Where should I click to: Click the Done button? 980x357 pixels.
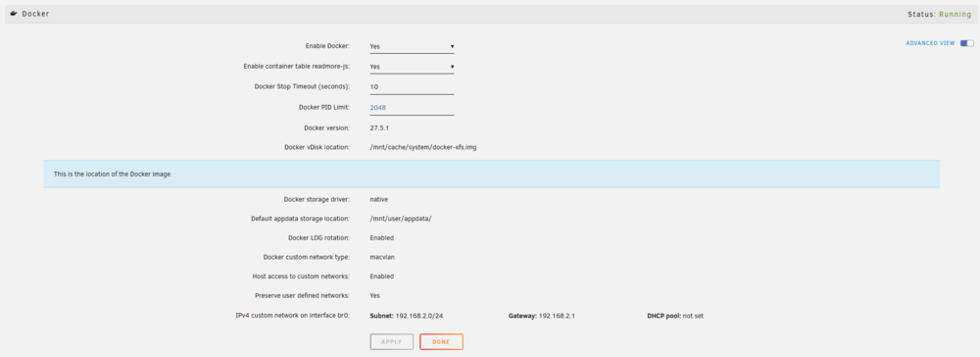441,342
